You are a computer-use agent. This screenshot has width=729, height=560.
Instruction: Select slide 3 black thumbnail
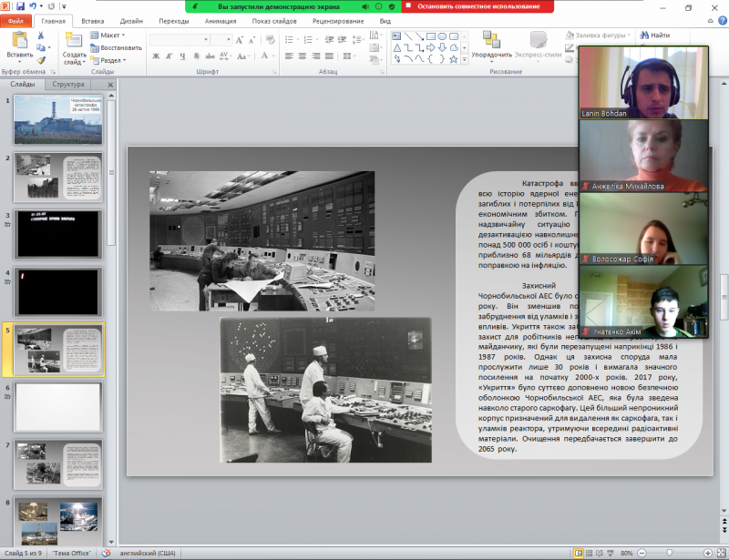pyautogui.click(x=58, y=234)
